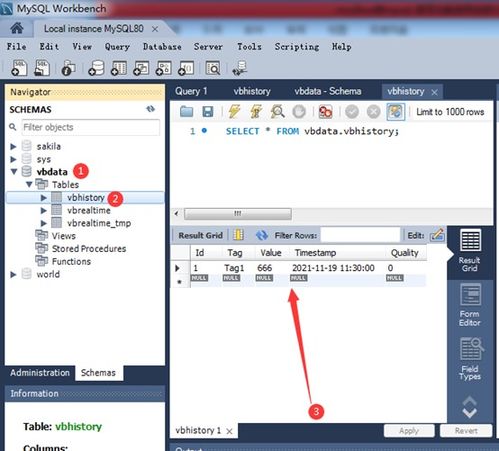Expand the vbrealtime table node
The image size is (499, 451).
point(43,210)
